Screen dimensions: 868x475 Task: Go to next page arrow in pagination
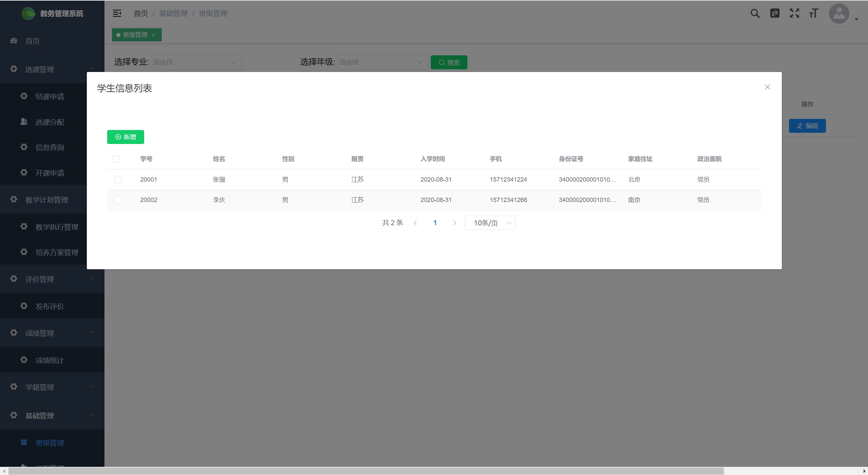point(455,223)
